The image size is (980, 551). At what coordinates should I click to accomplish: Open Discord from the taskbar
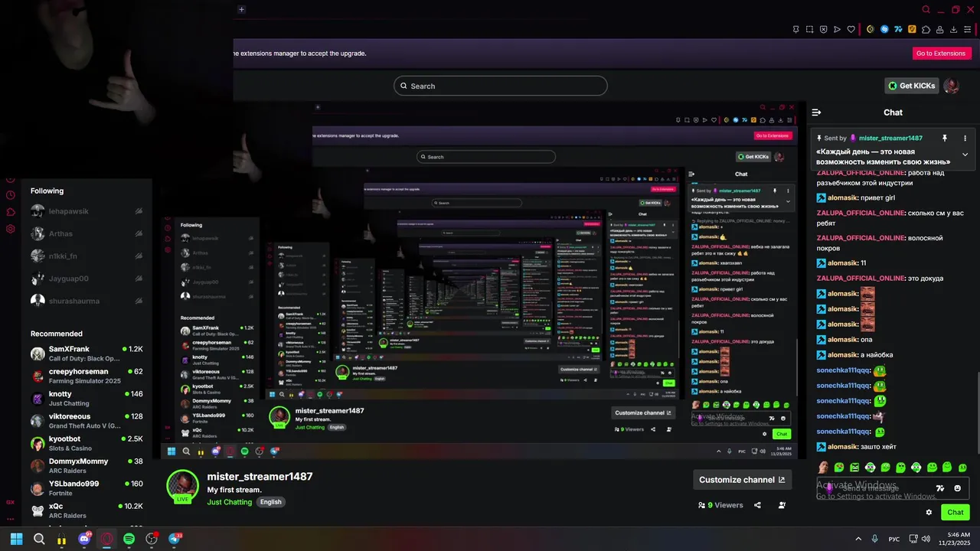tap(84, 539)
